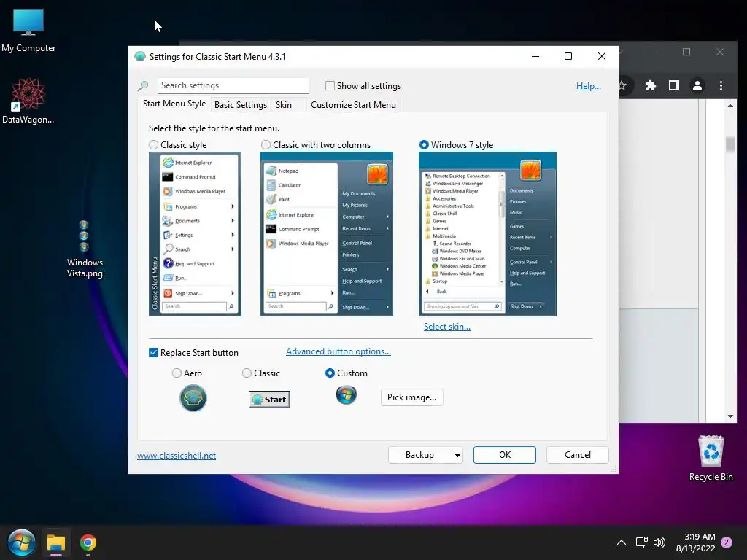Select Classic style radio button

[153, 145]
